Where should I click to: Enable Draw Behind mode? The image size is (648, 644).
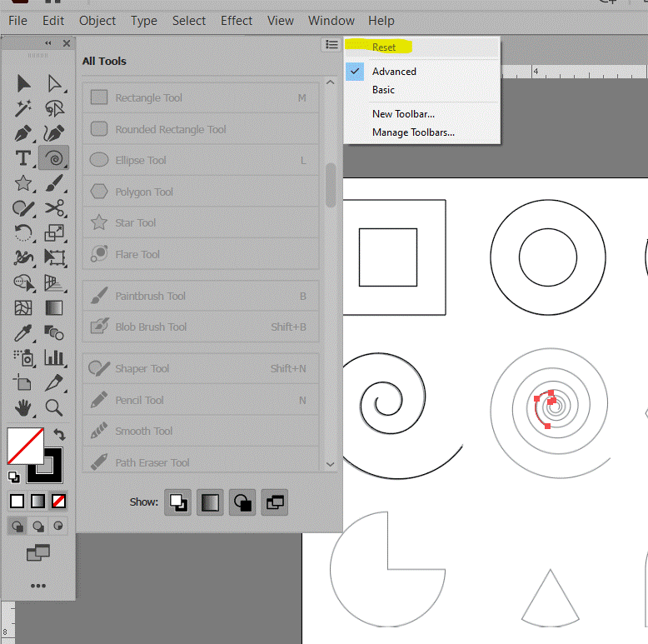tap(38, 527)
